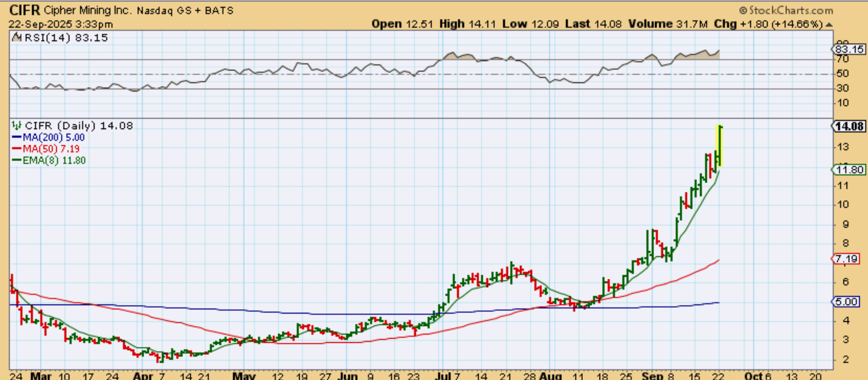The width and height of the screenshot is (868, 380).
Task: Click the 83.15 RSI value tag
Action: (848, 49)
